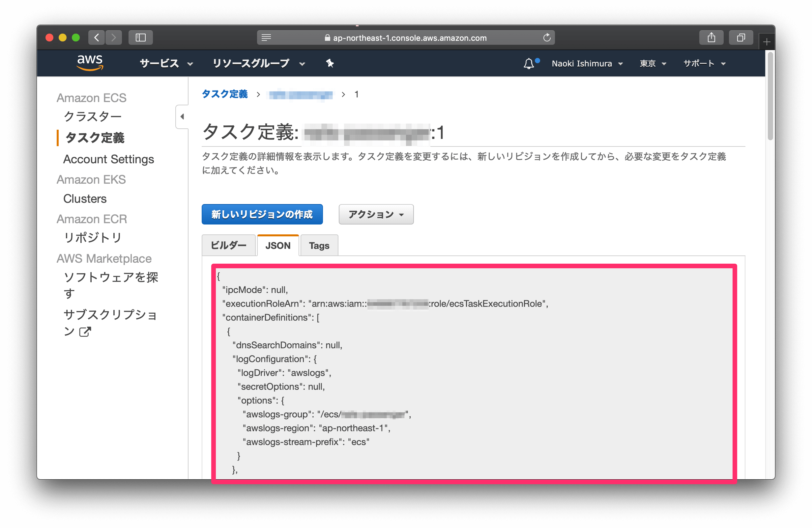812x528 pixels.
Task: Open notifications via the bell icon
Action: (x=529, y=64)
